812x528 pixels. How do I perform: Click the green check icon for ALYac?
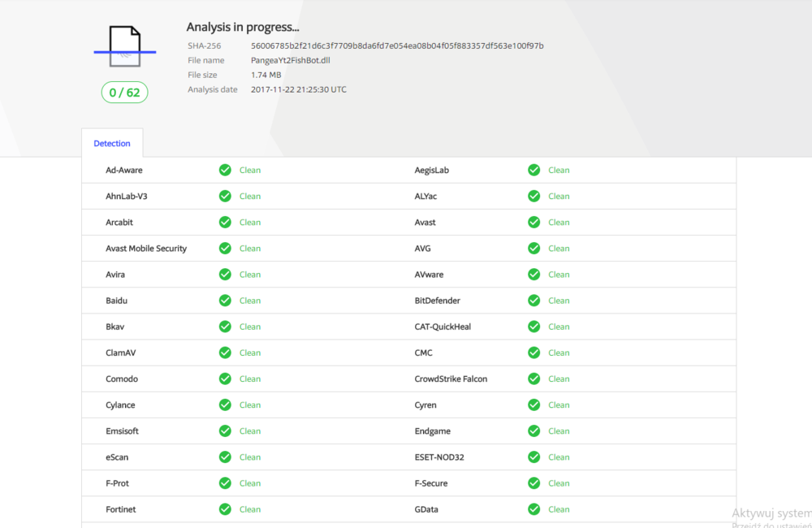[x=534, y=196]
